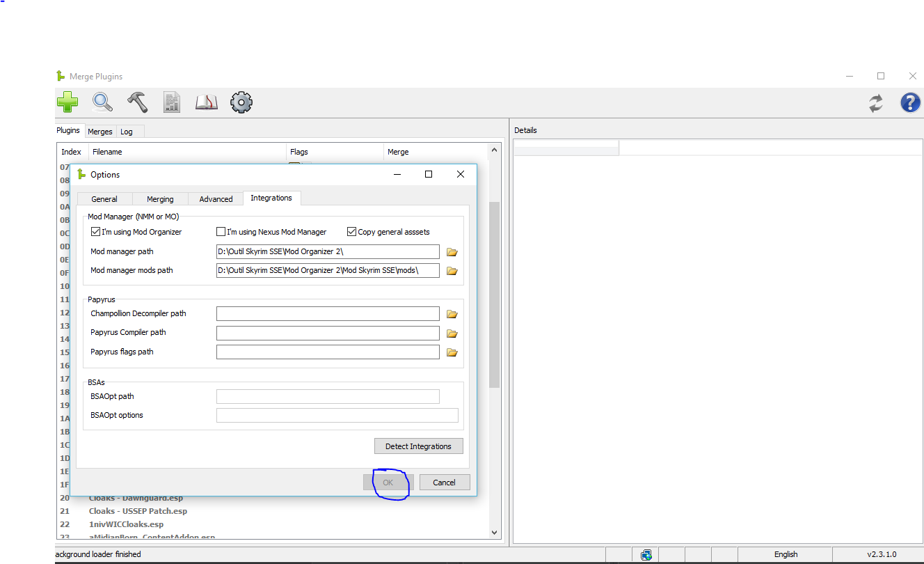Browse folder for Champollion Decompiler path
This screenshot has height=564, width=924.
(452, 314)
